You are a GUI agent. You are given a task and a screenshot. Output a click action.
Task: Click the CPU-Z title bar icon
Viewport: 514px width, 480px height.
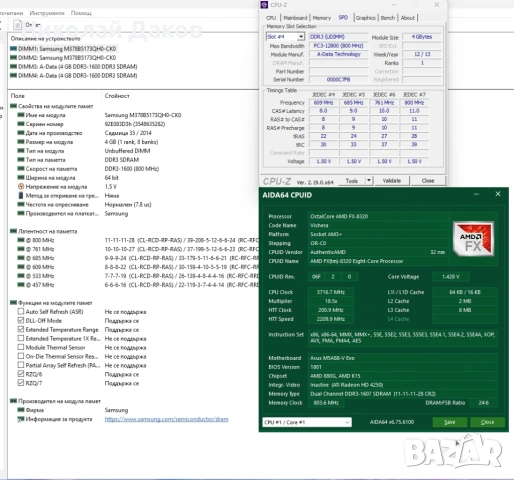tap(264, 5)
